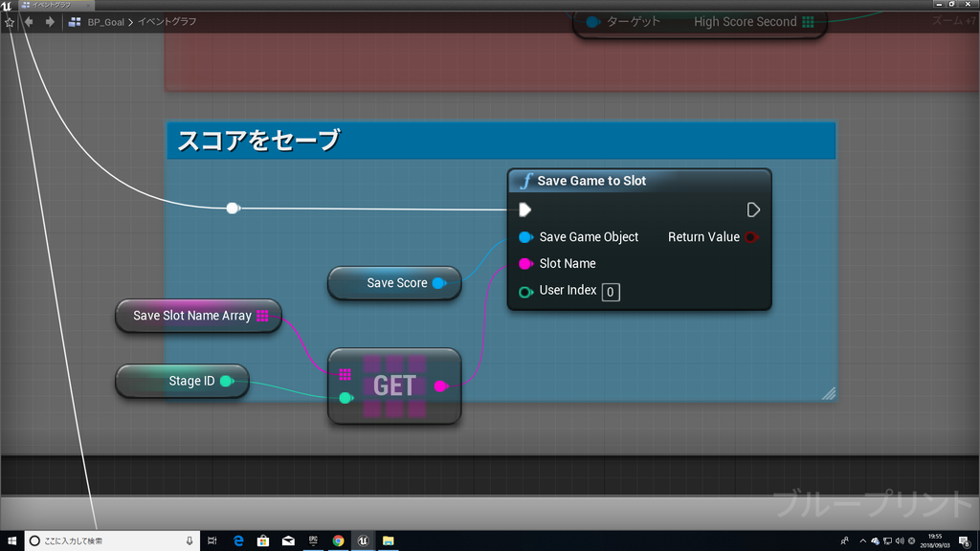
Task: Open the clock showing 19:55
Action: 935,541
